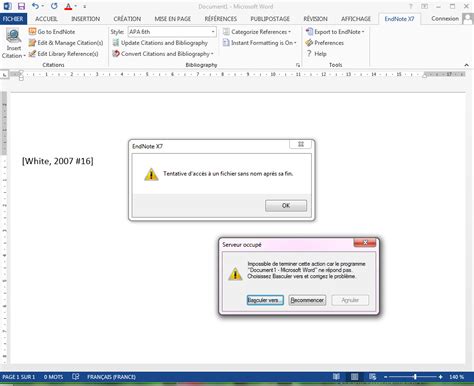Viewport: 474px width, 386px height.
Task: Switch to Web Layout view icon
Action: 372,377
